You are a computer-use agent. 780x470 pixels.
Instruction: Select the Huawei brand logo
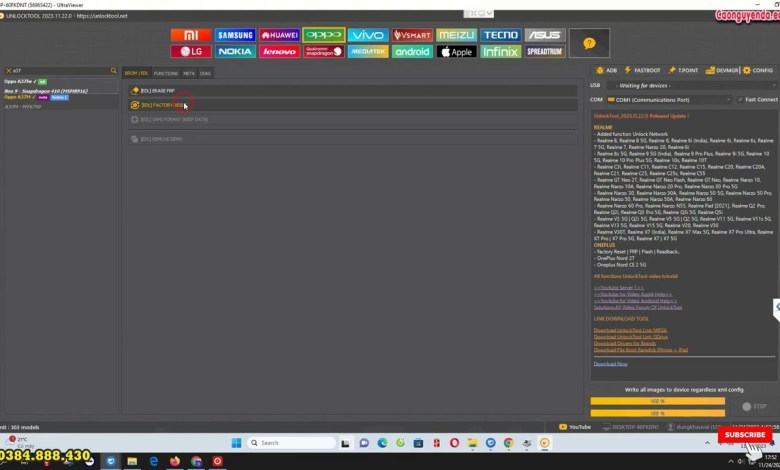[280, 35]
